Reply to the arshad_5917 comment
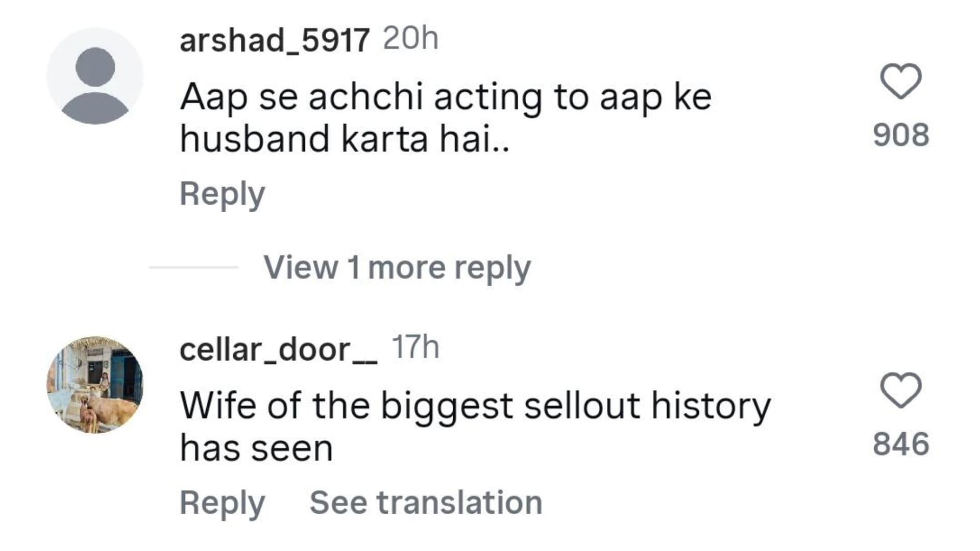 (222, 194)
